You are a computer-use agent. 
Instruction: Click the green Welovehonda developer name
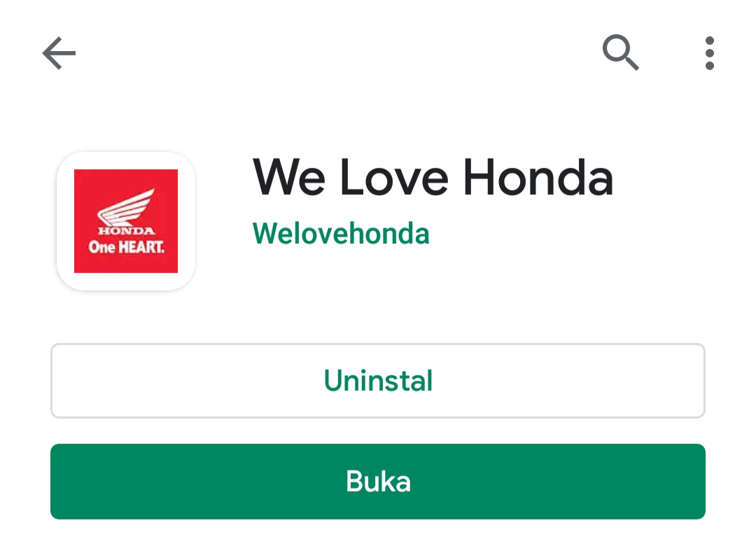point(341,233)
